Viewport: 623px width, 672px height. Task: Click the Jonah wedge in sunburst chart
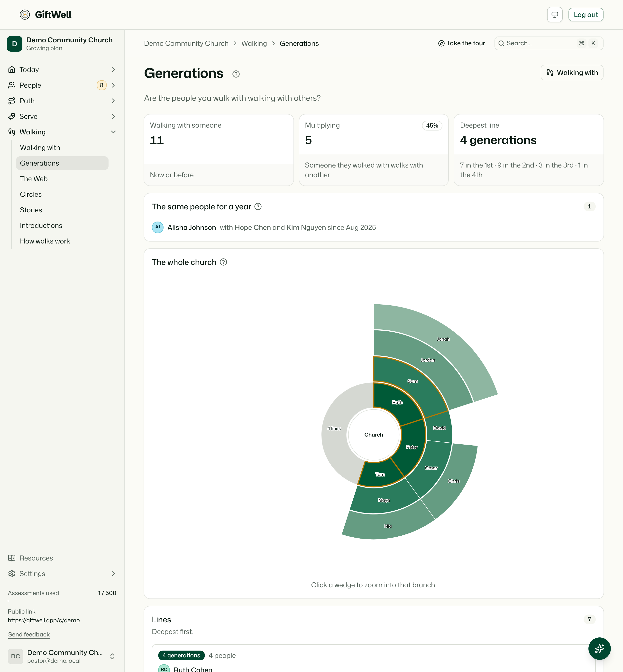tap(443, 339)
